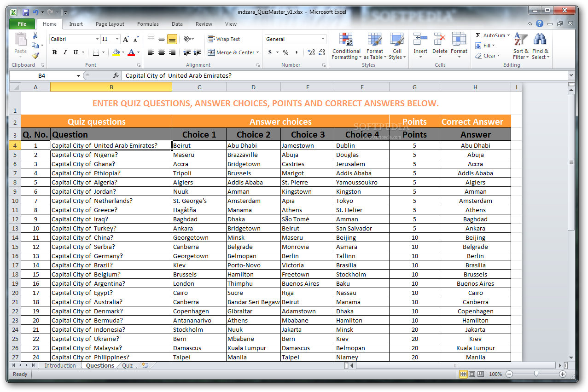Image resolution: width=588 pixels, height=392 pixels.
Task: Click the Conditional Formatting icon
Action: tap(346, 40)
